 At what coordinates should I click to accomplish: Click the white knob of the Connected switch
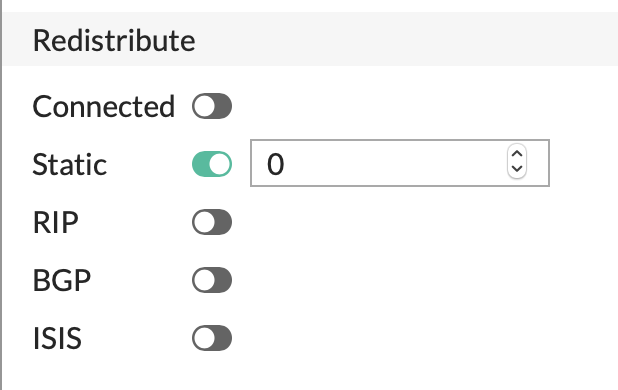tap(204, 106)
